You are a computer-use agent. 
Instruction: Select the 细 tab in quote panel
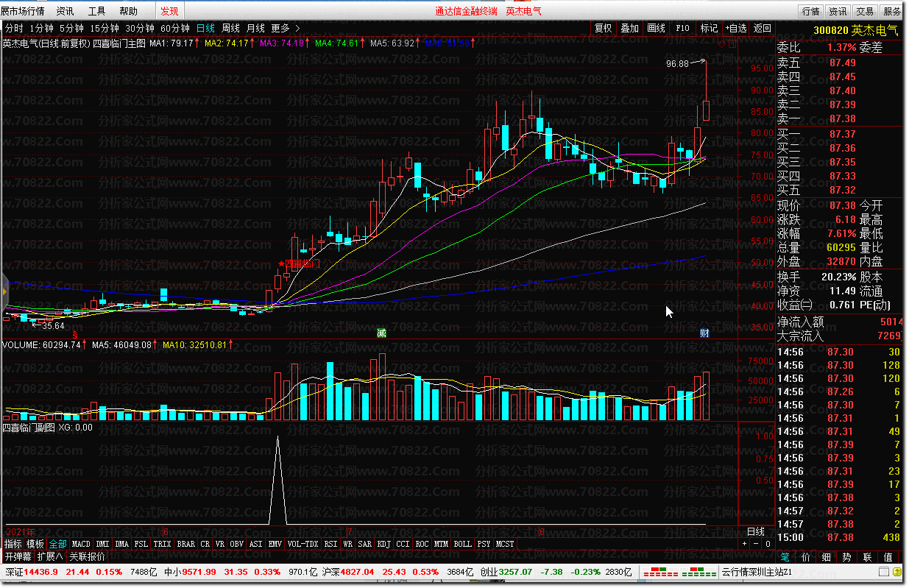click(827, 557)
